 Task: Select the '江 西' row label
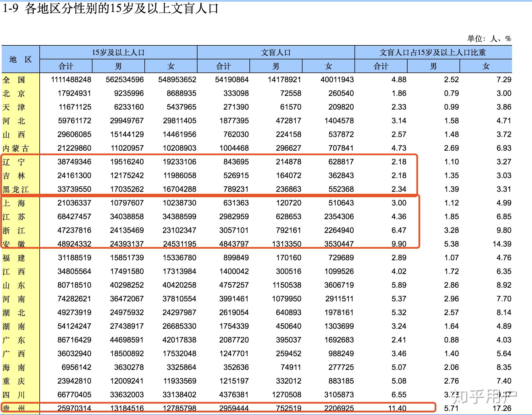point(14,272)
